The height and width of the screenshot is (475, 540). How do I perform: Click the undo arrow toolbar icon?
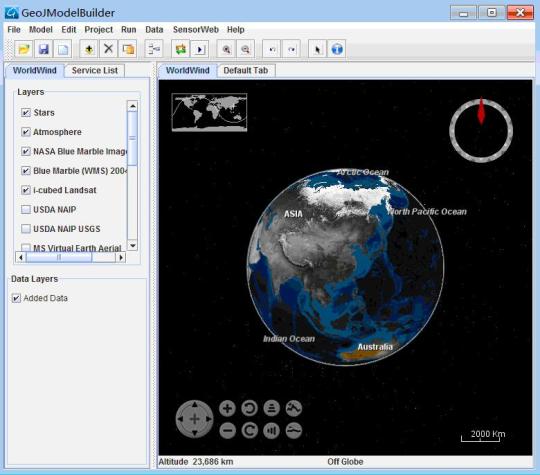[272, 49]
